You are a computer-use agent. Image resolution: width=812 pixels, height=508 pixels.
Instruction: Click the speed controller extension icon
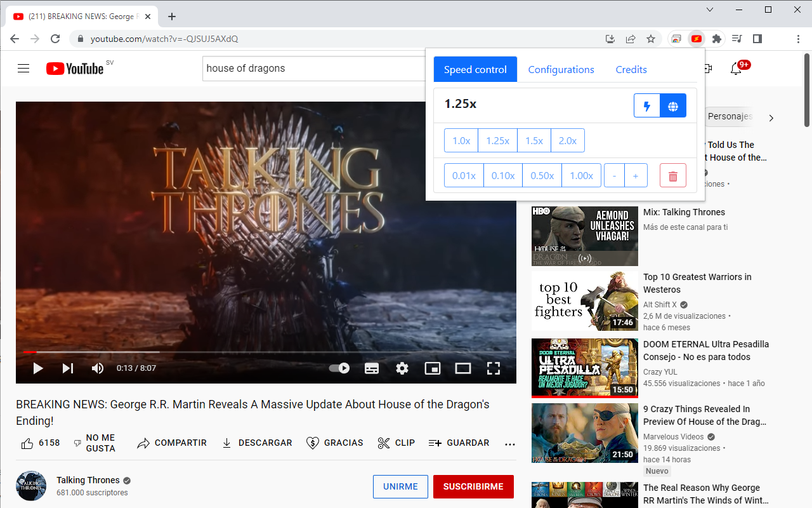coord(697,39)
